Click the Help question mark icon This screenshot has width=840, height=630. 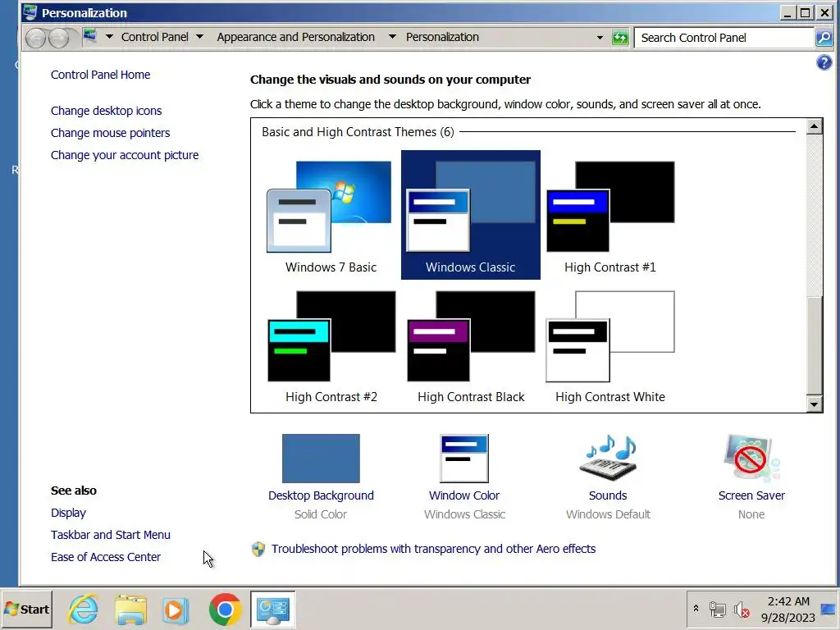pyautogui.click(x=824, y=62)
